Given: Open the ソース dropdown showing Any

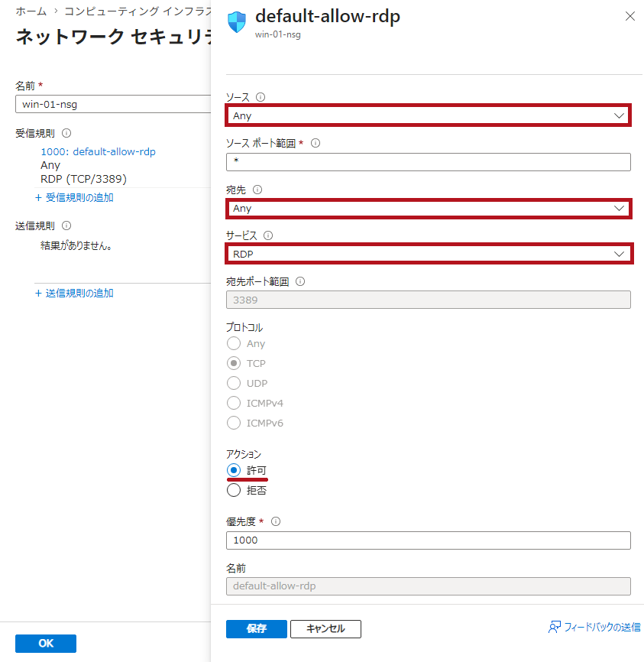Looking at the screenshot, I should tap(429, 115).
